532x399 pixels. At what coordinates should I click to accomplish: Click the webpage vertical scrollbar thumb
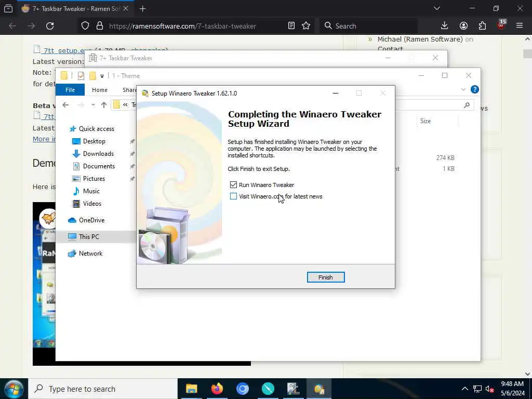pos(527,54)
